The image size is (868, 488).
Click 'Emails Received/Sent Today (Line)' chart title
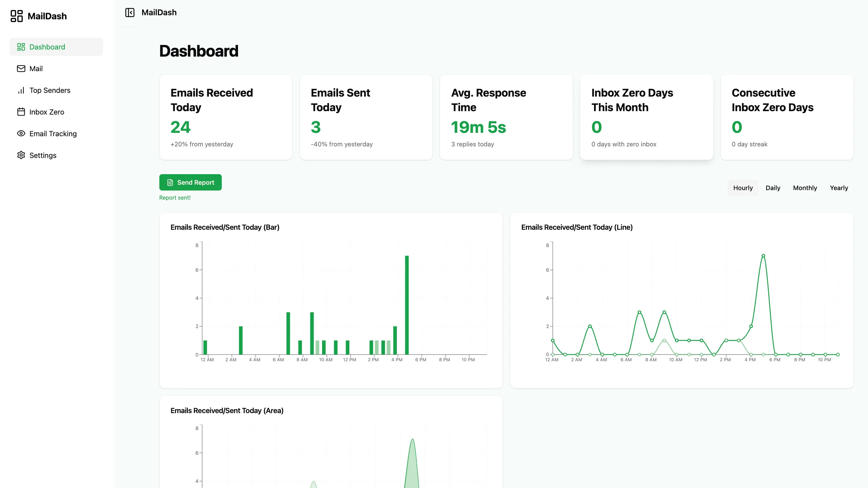[x=577, y=227]
